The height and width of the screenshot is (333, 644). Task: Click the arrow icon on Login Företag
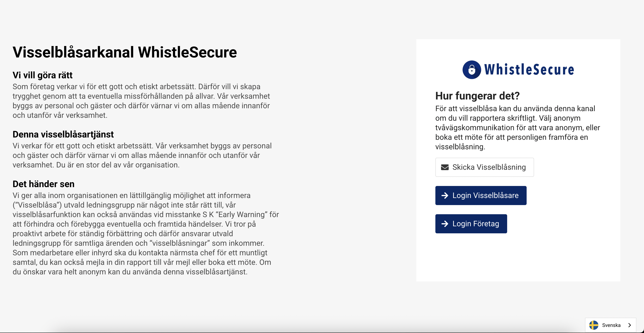pos(445,224)
